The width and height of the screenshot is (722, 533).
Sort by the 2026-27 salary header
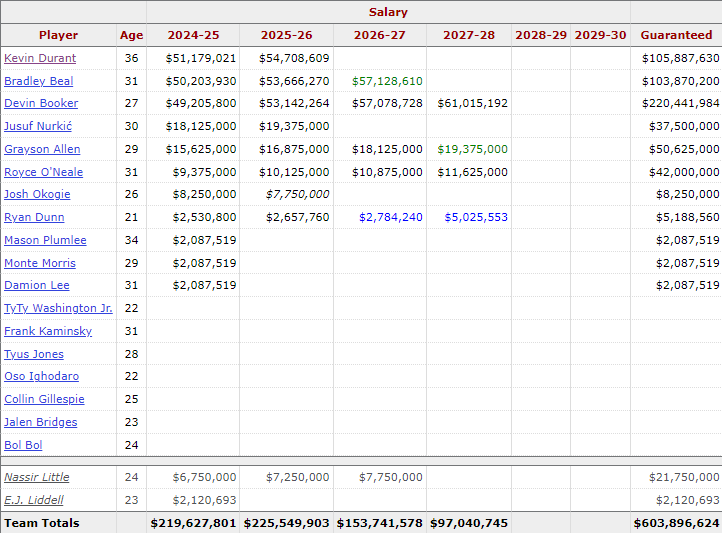pos(379,35)
